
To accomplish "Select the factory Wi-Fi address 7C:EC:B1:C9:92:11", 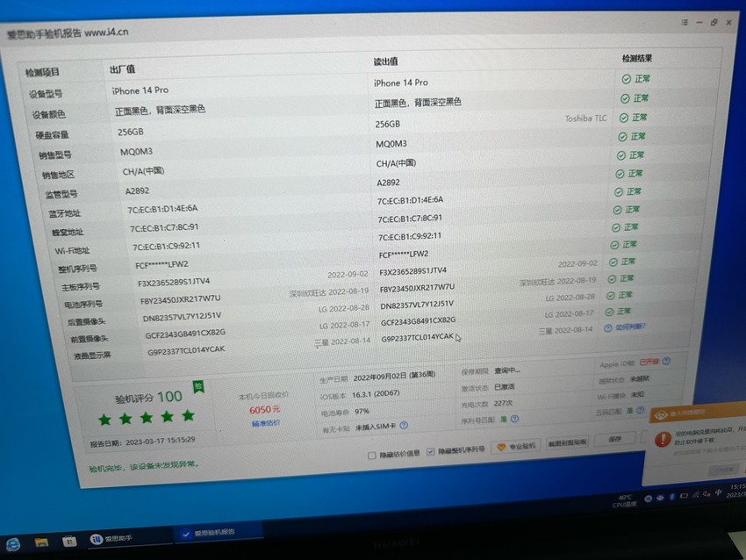I will click(166, 246).
